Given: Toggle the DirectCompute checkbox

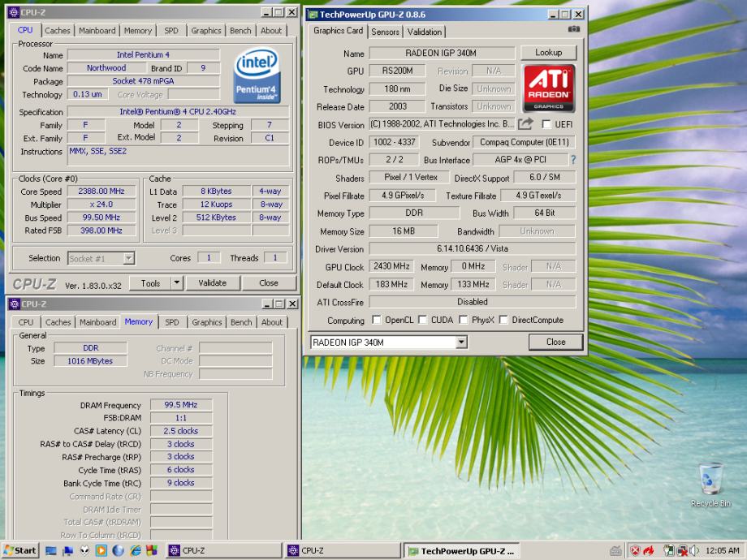Looking at the screenshot, I should coord(503,320).
